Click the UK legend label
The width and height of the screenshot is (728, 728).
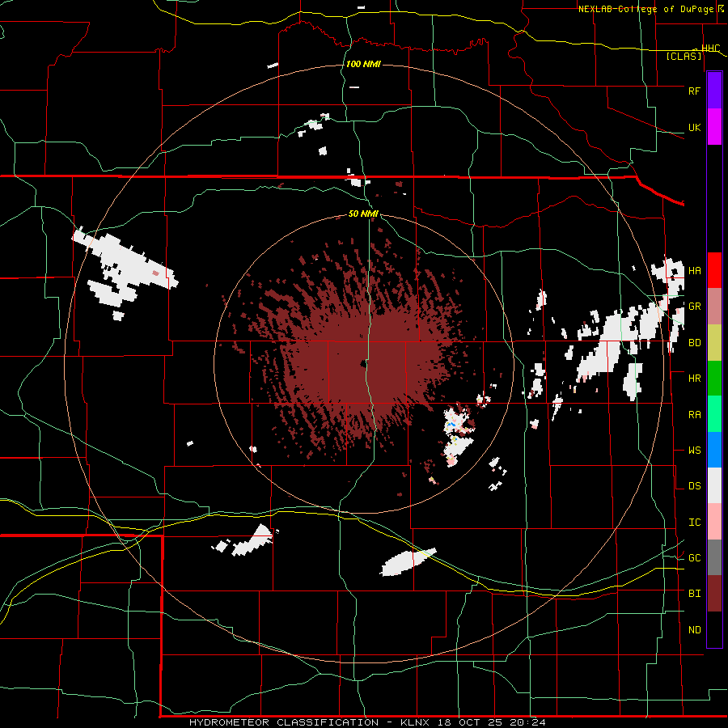pyautogui.click(x=694, y=127)
